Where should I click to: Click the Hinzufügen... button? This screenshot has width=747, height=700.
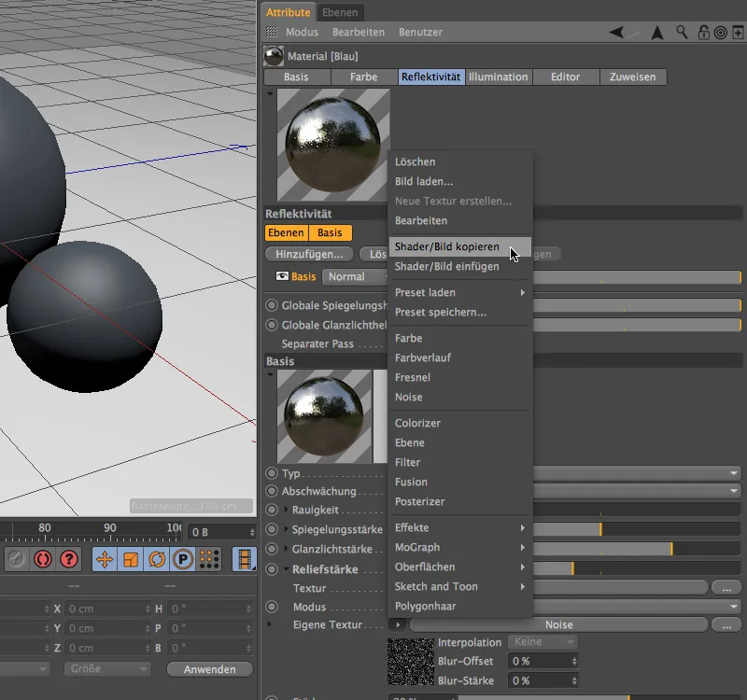coord(309,254)
